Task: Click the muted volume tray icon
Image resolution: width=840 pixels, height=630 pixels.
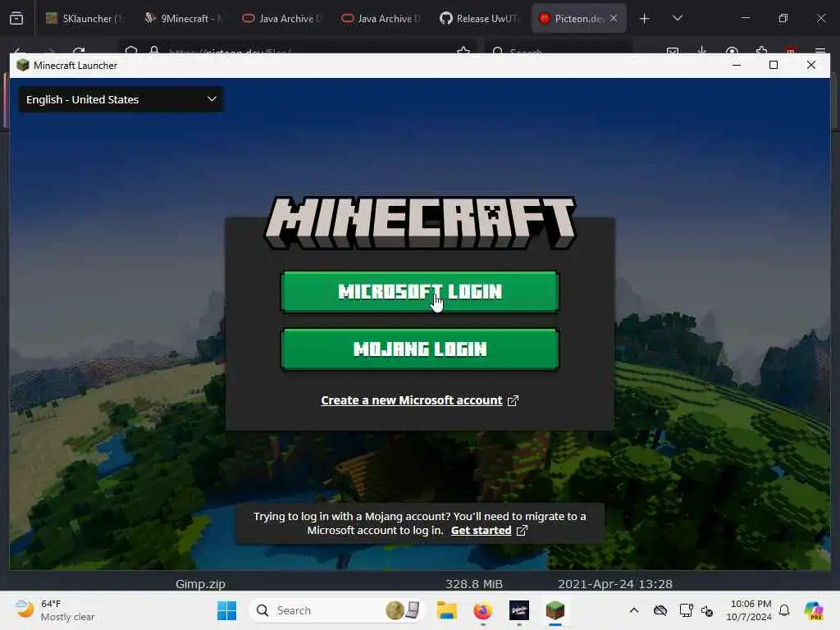Action: point(707,610)
